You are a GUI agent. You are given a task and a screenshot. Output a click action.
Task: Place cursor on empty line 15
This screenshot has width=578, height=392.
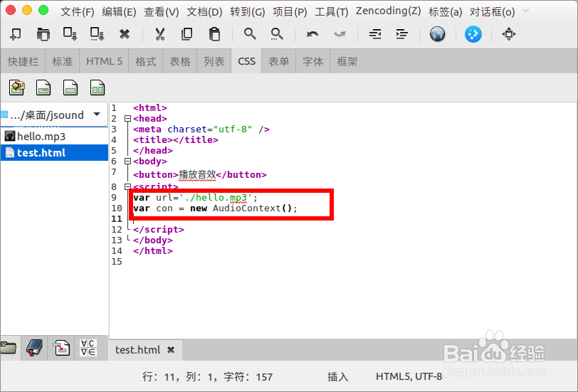tap(343, 262)
